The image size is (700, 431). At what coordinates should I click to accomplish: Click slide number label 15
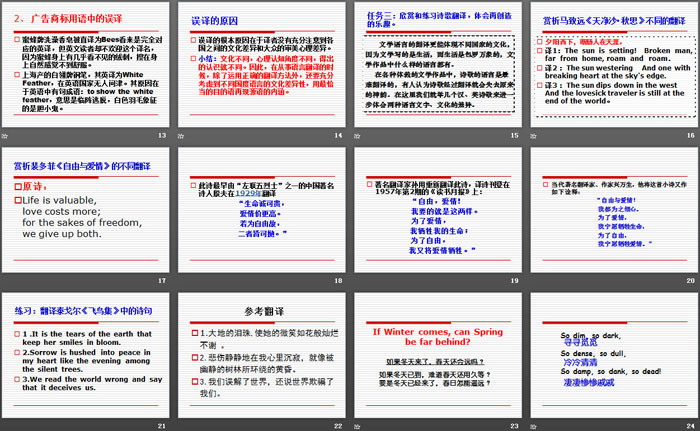515,135
